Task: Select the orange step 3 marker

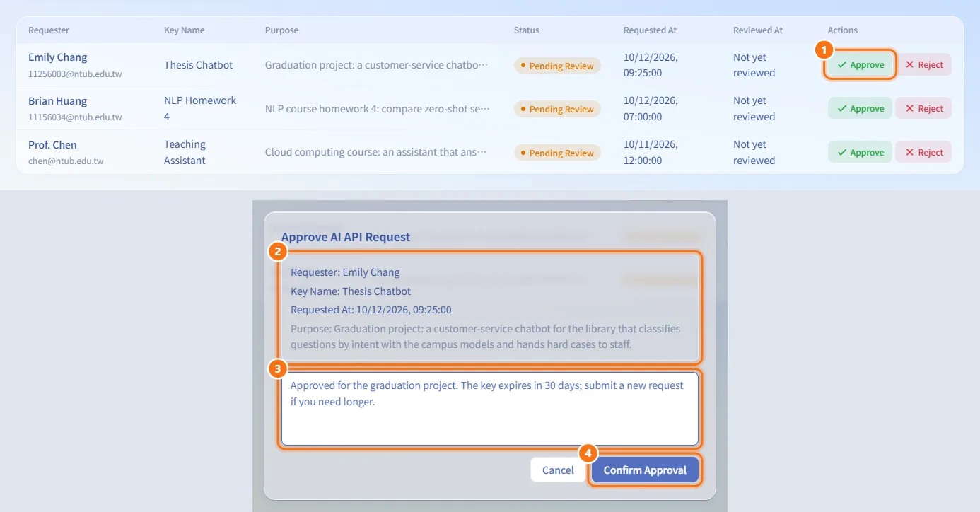Action: point(278,368)
